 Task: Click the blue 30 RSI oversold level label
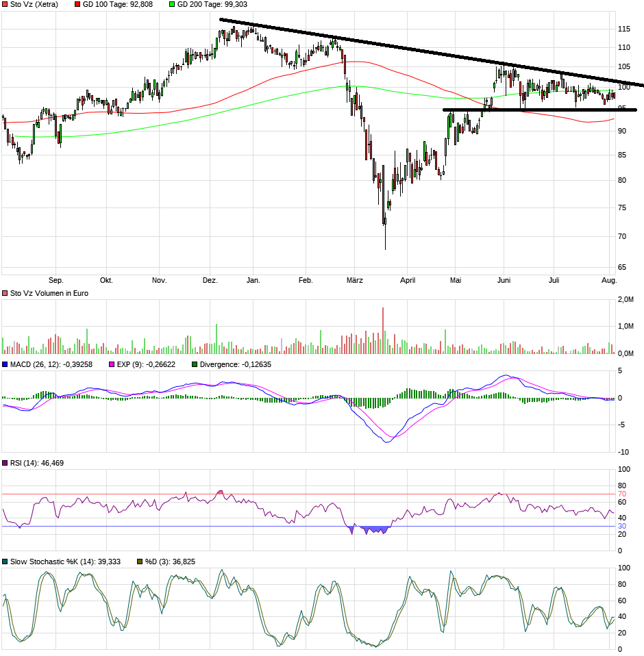click(x=622, y=526)
